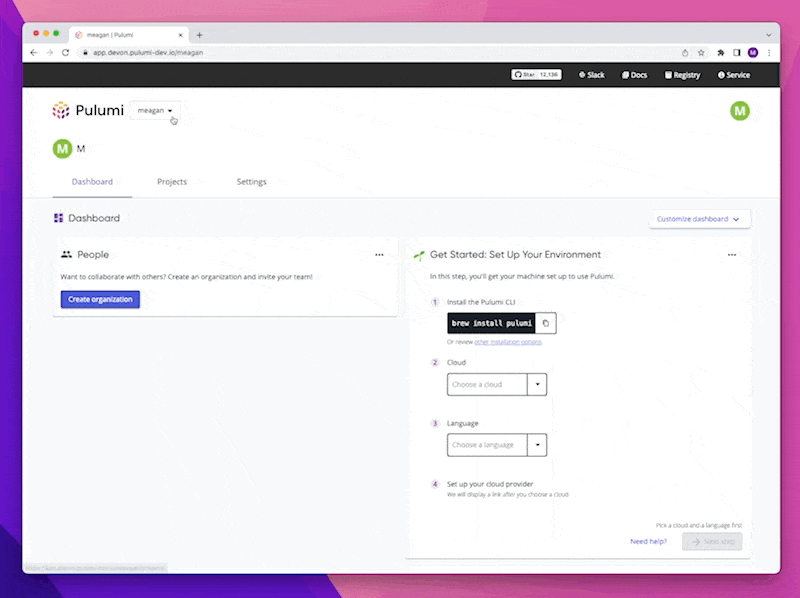Open the Get Started card options menu
This screenshot has width=800, height=598.
click(x=732, y=255)
